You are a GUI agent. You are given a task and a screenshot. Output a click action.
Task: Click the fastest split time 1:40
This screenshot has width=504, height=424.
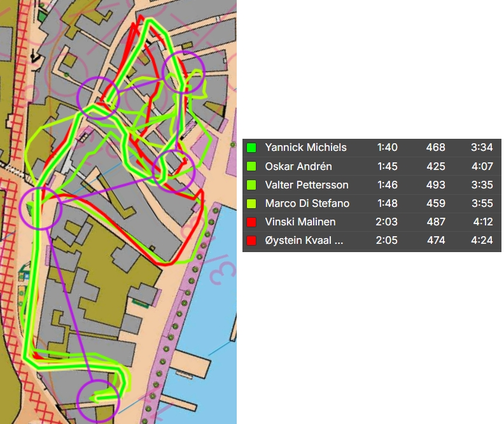(x=387, y=148)
